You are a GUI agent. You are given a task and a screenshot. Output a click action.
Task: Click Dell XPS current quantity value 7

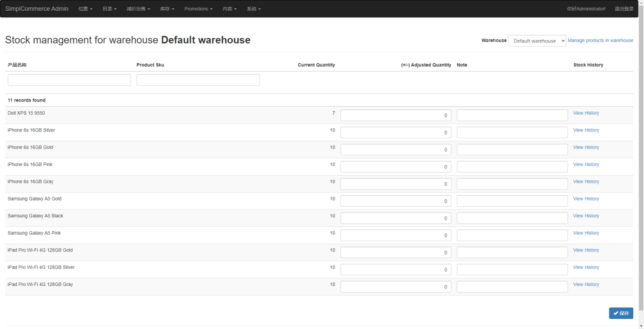pyautogui.click(x=333, y=113)
